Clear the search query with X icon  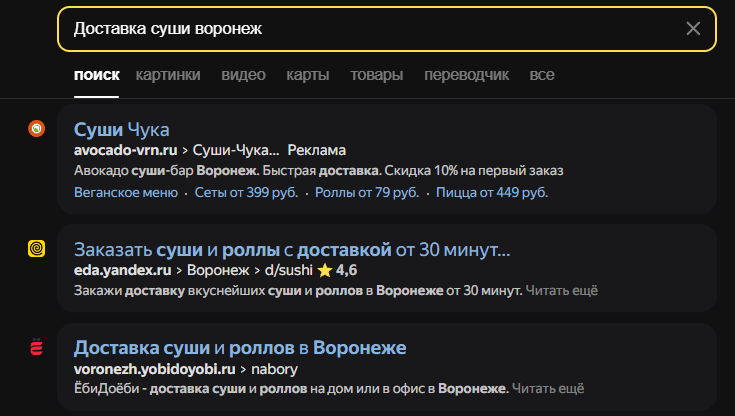693,29
